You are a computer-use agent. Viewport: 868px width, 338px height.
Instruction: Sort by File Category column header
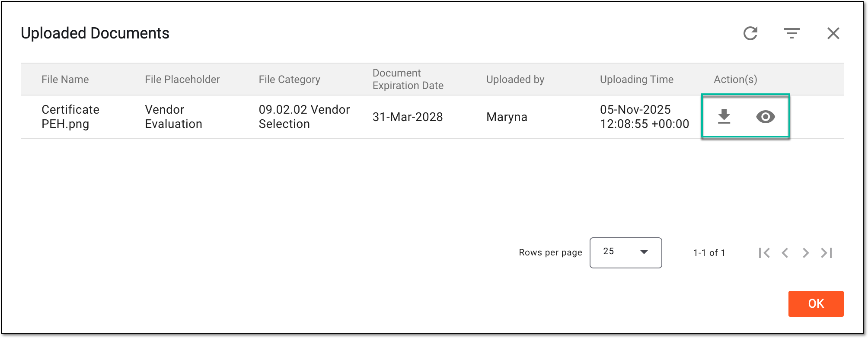point(290,80)
